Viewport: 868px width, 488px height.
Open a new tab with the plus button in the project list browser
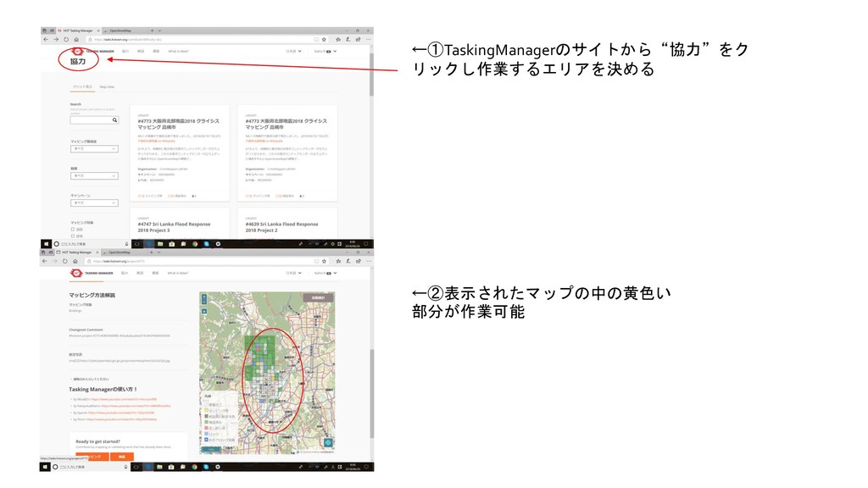pos(153,30)
